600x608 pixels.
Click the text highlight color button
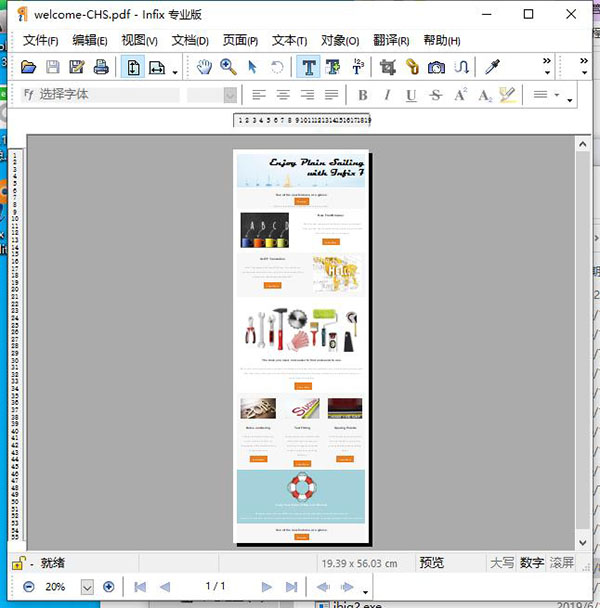pyautogui.click(x=509, y=95)
